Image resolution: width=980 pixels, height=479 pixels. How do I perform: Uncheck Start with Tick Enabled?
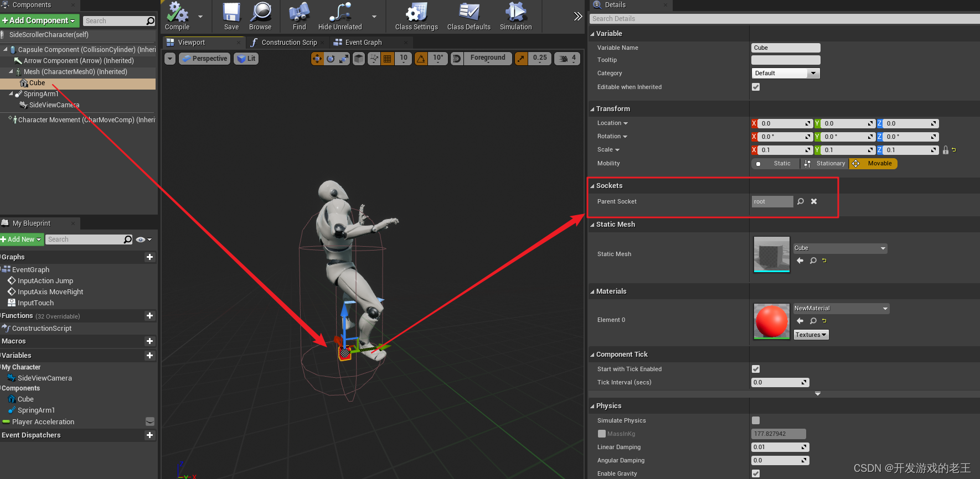756,369
